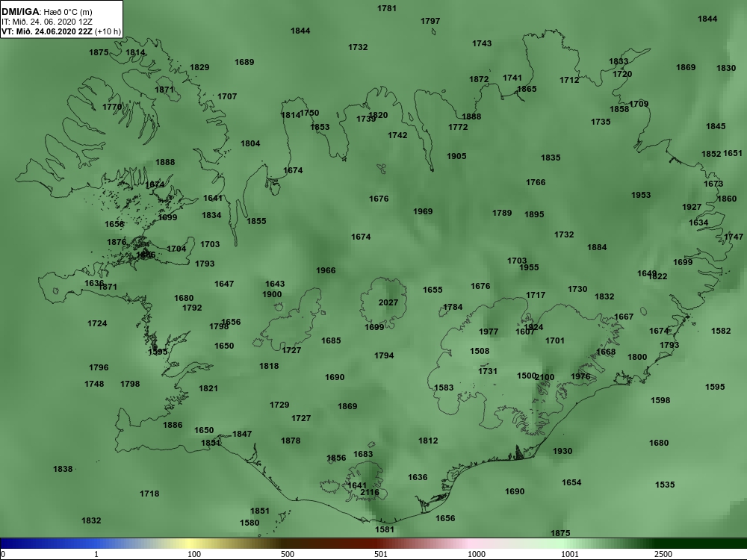
Task: Click the map value 1535
Action: [665, 485]
